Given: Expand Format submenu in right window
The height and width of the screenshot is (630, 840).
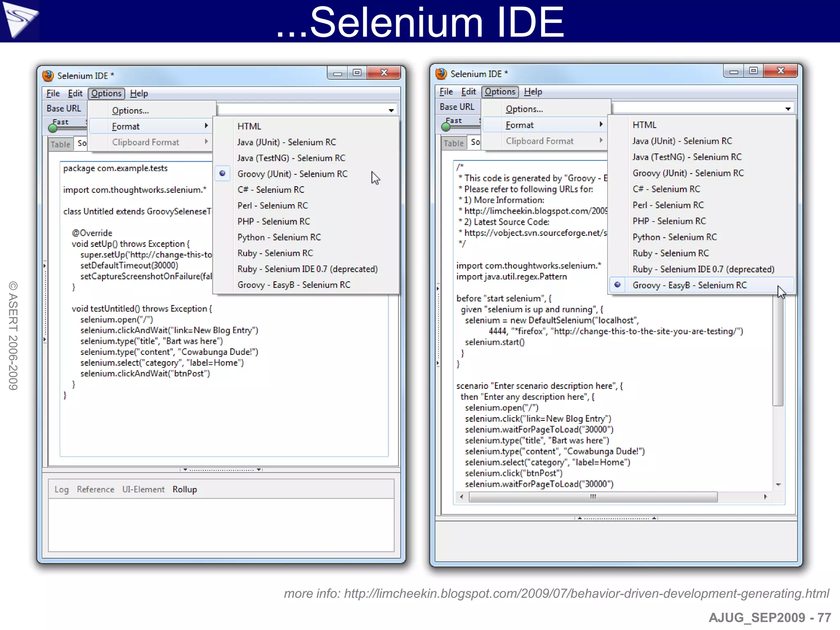Looking at the screenshot, I should click(x=545, y=125).
